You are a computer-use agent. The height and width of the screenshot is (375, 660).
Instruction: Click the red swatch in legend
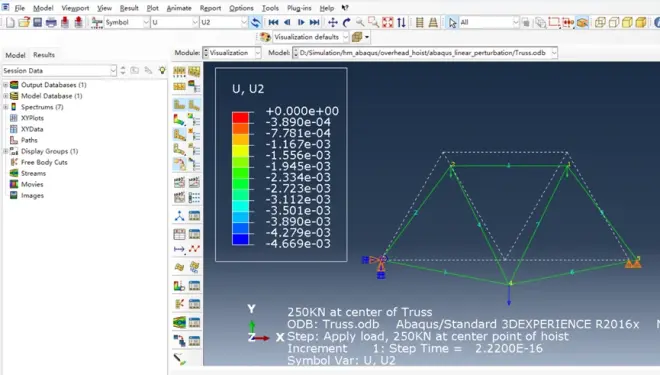pyautogui.click(x=240, y=117)
